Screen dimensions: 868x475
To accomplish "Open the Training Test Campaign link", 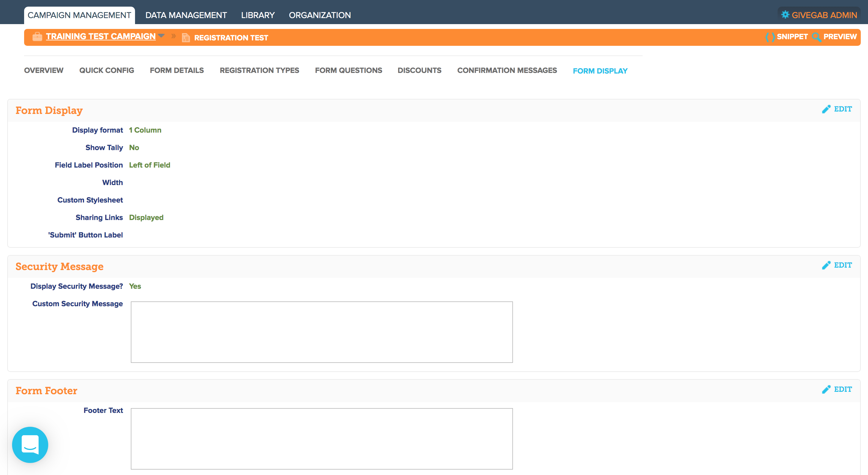I will (x=101, y=36).
